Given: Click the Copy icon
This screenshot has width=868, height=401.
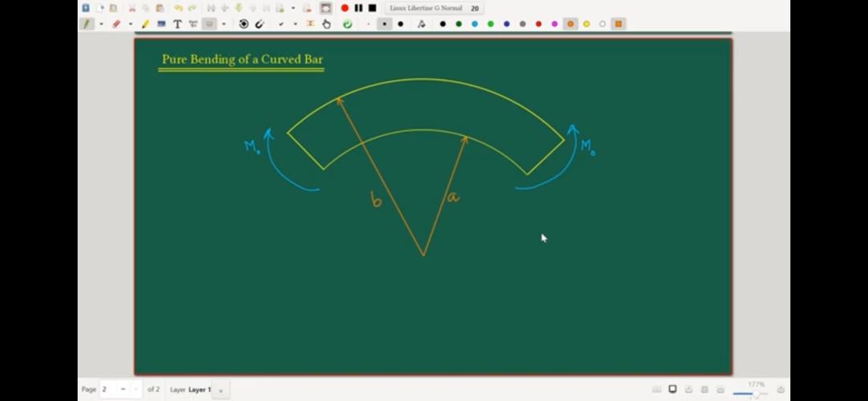Looking at the screenshot, I should click(x=145, y=8).
